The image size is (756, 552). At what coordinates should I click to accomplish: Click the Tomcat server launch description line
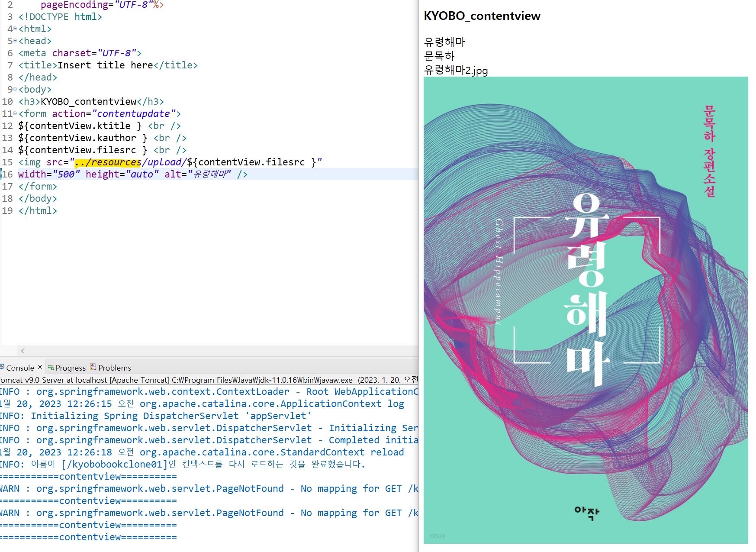coord(209,380)
